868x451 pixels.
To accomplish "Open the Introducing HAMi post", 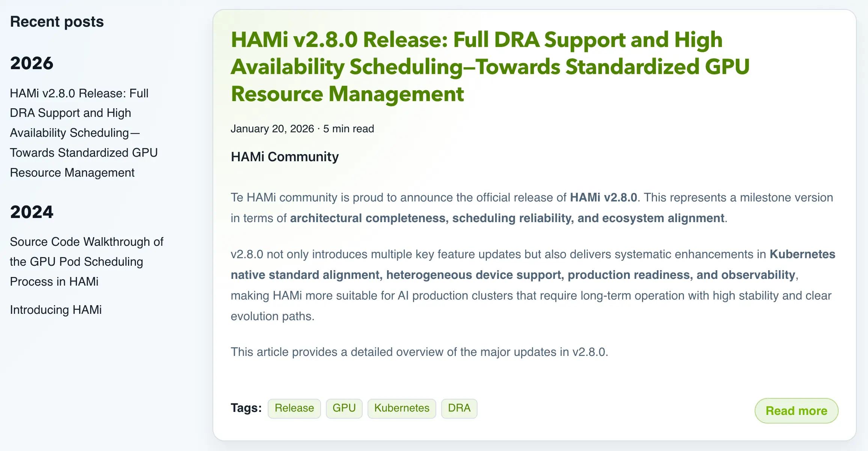I will click(56, 310).
